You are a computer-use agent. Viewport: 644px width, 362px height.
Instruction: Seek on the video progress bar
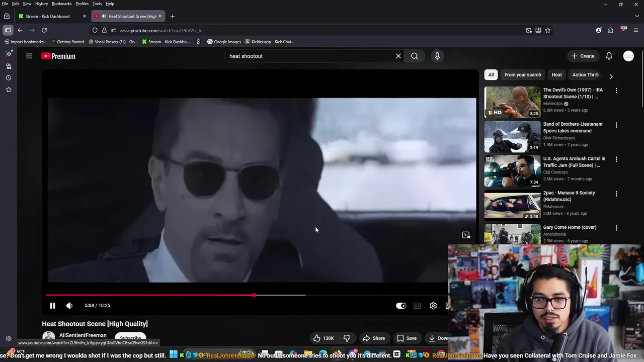coord(247,295)
